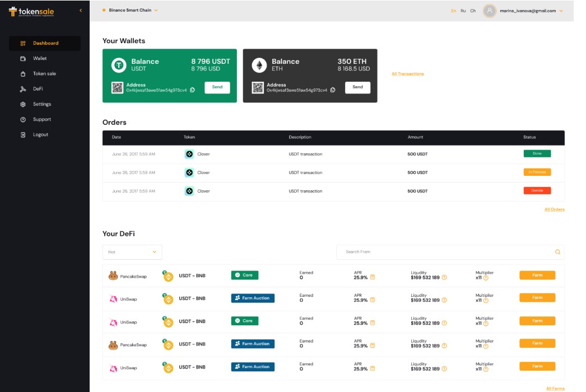Screen dimensions: 586x392
Task: Click the Amount column header in Orders
Action: pos(415,137)
